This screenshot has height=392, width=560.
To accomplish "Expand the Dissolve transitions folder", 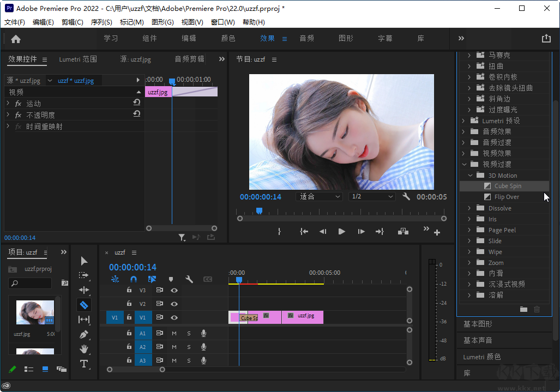I will click(x=469, y=208).
